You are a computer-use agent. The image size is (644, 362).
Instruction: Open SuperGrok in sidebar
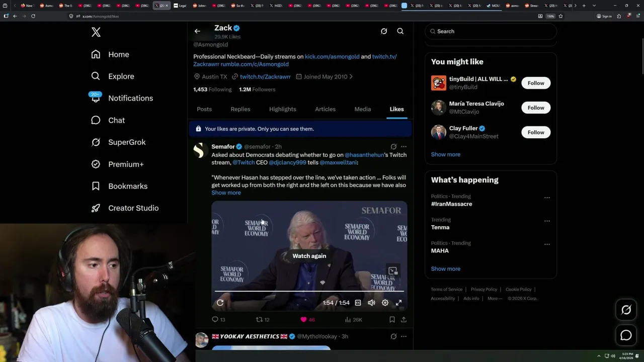click(118, 142)
